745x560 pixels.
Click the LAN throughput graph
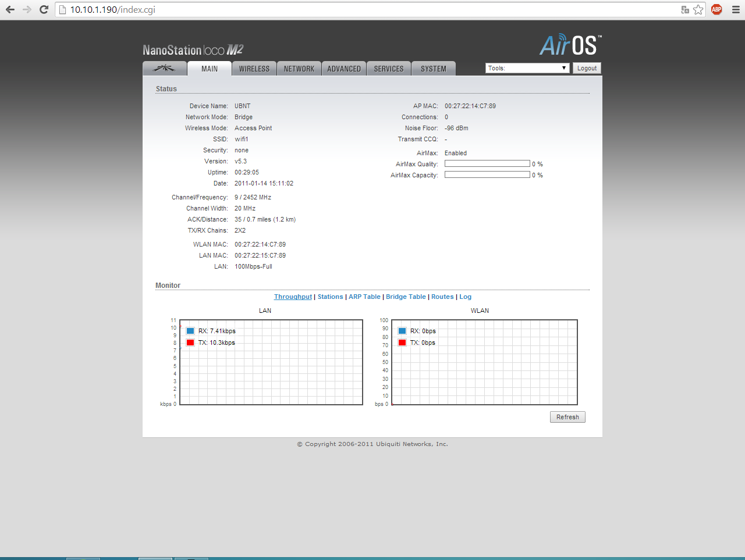coord(271,362)
